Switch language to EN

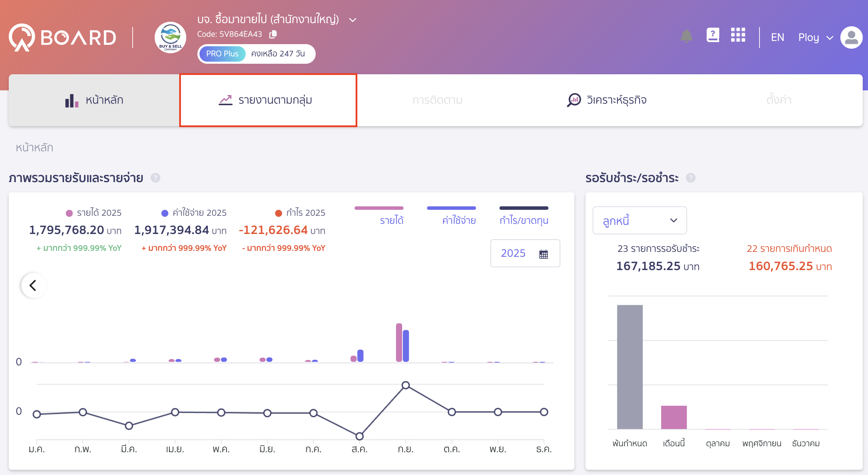coord(778,37)
